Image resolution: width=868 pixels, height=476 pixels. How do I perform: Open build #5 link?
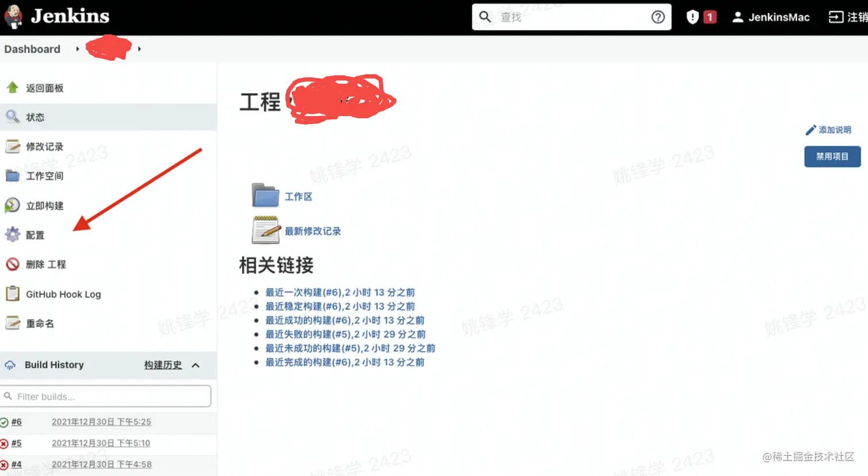click(x=17, y=443)
